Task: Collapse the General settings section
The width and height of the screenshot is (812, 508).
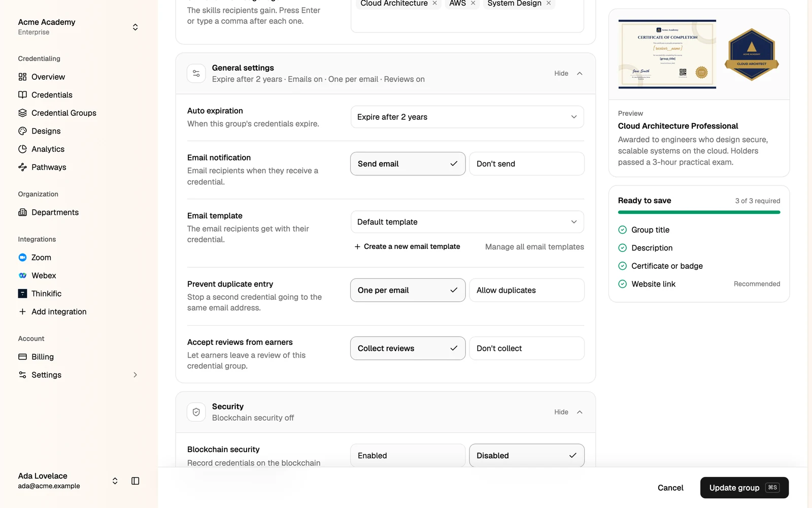Action: pos(568,74)
